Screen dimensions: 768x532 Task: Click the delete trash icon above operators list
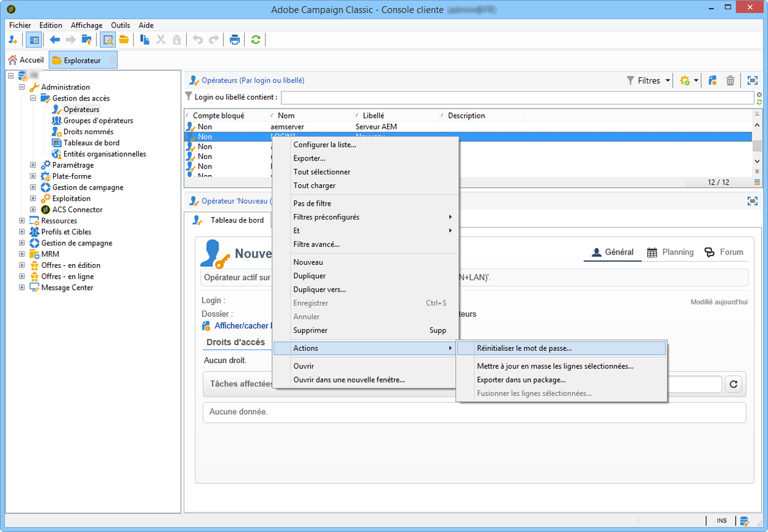(730, 81)
